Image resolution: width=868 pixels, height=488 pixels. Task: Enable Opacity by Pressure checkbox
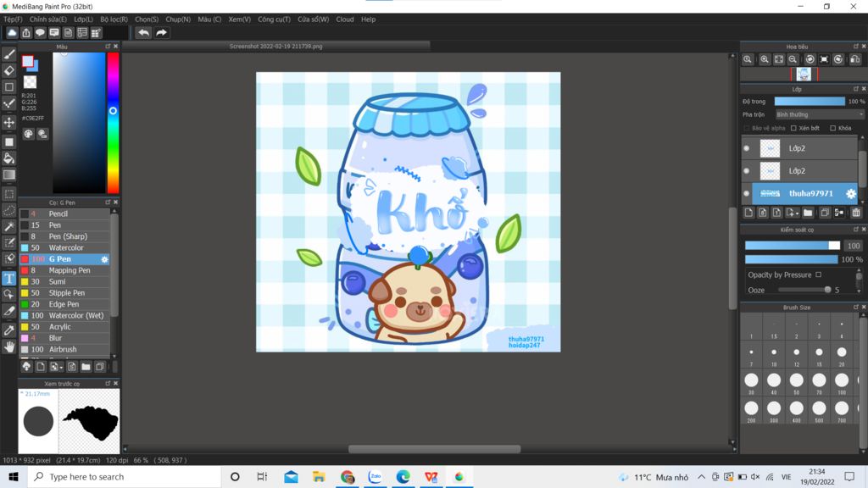[818, 275]
